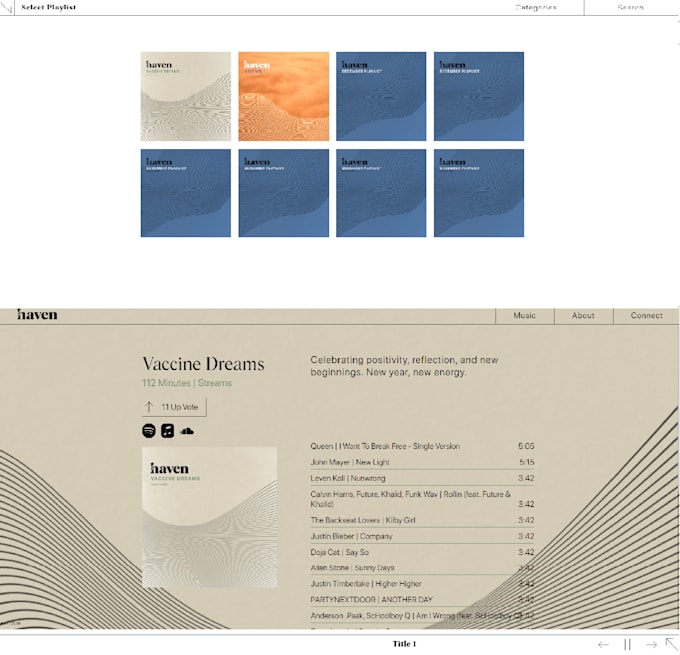Screen dimensions: 680x655
Task: Play Doja Cat | Say So track
Action: [422, 552]
